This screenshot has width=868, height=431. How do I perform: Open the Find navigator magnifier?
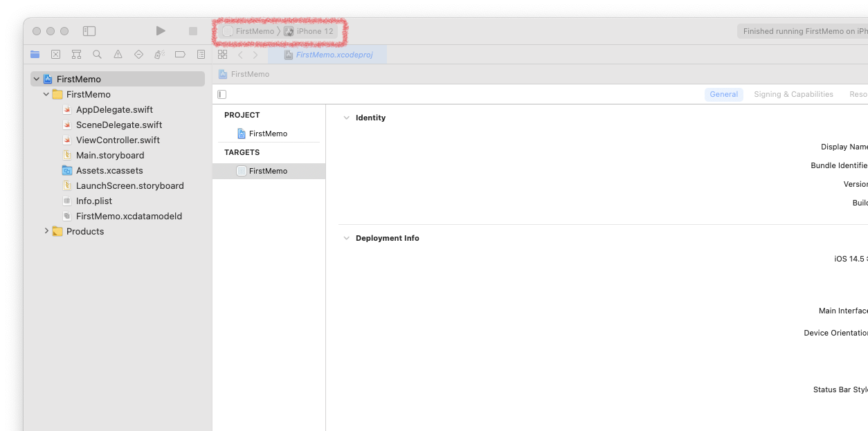(98, 55)
